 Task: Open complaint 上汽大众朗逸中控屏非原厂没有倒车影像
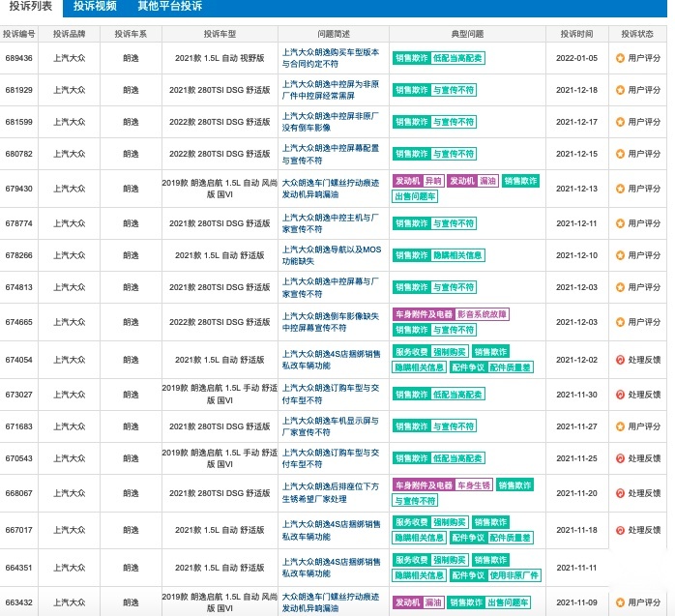click(331, 122)
